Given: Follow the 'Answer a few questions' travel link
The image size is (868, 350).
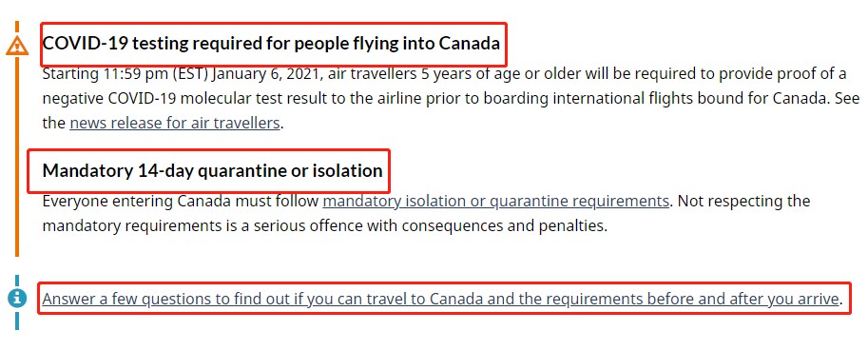Looking at the screenshot, I should click(x=440, y=299).
